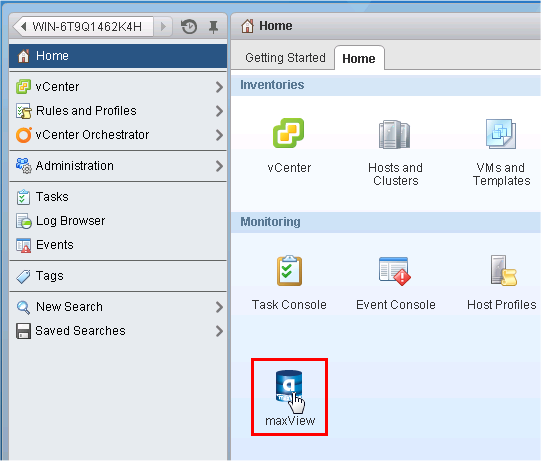Go forward using the right arrow
The image size is (541, 461).
pyautogui.click(x=164, y=27)
